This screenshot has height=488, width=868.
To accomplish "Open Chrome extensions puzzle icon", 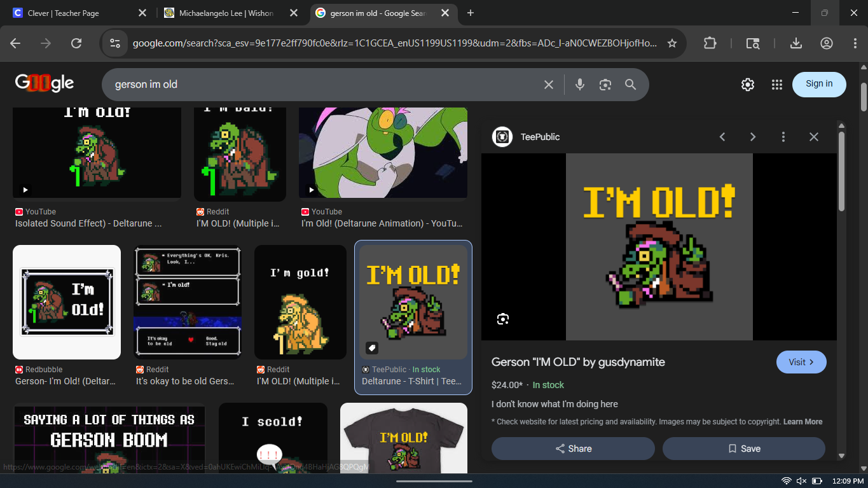I will (710, 43).
